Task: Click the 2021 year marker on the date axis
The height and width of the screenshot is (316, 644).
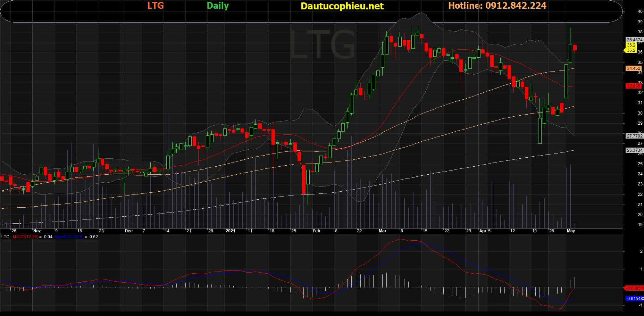Action: (x=230, y=231)
